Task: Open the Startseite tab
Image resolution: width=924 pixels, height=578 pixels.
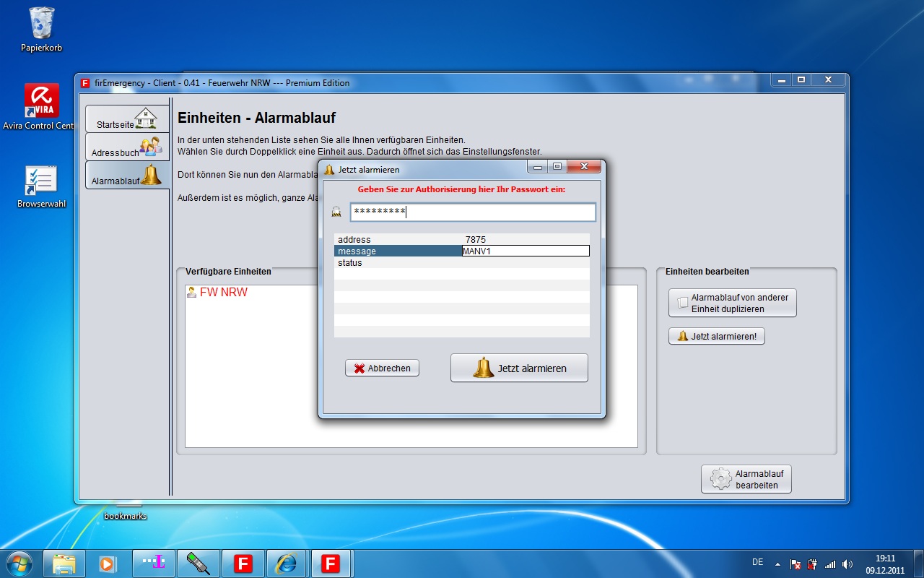Action: pyautogui.click(x=127, y=119)
